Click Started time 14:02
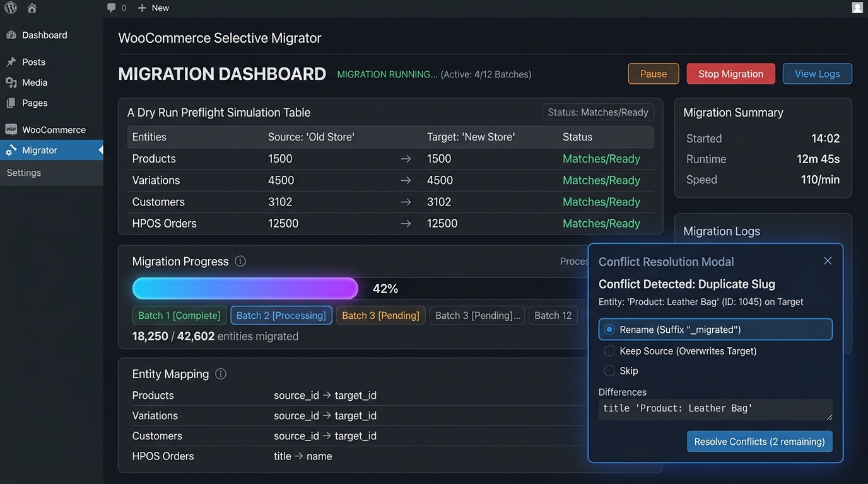The width and height of the screenshot is (868, 484). click(x=826, y=139)
